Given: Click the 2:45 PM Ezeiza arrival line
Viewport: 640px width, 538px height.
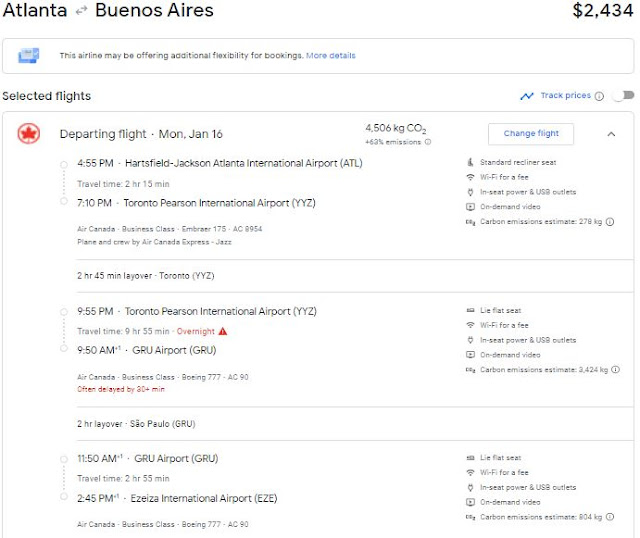Looking at the screenshot, I should tap(177, 498).
